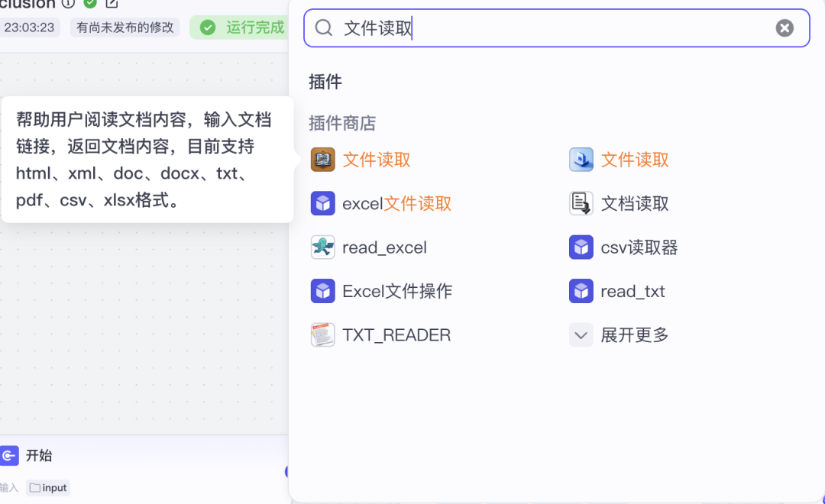Open the excel文件读取 plugin icon

click(323, 204)
